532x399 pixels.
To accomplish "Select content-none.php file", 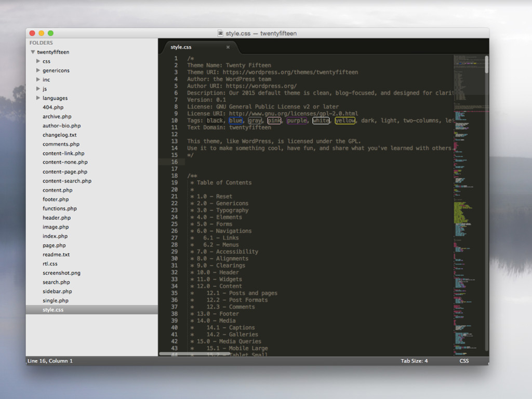I will point(65,162).
